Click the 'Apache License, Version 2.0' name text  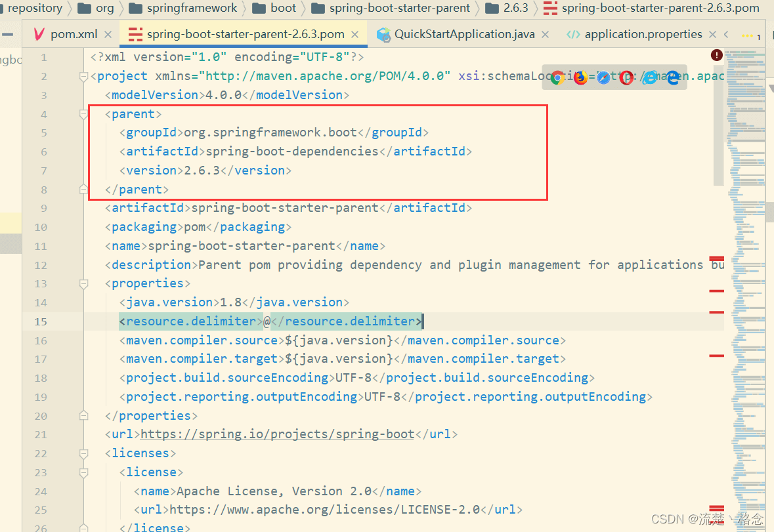274,491
